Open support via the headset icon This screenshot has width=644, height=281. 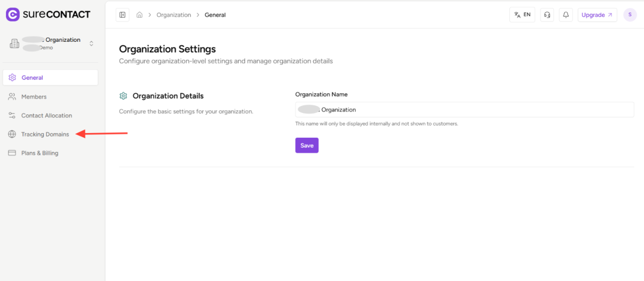tap(547, 15)
